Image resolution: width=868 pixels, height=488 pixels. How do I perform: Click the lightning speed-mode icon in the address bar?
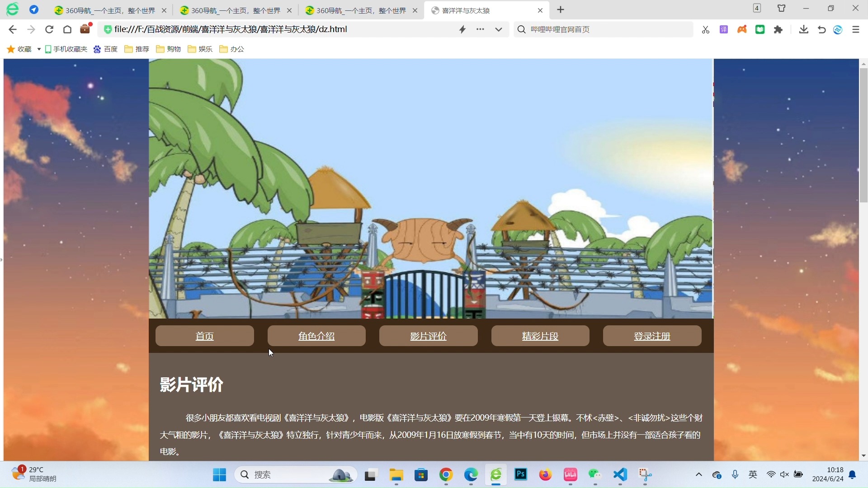tap(462, 29)
